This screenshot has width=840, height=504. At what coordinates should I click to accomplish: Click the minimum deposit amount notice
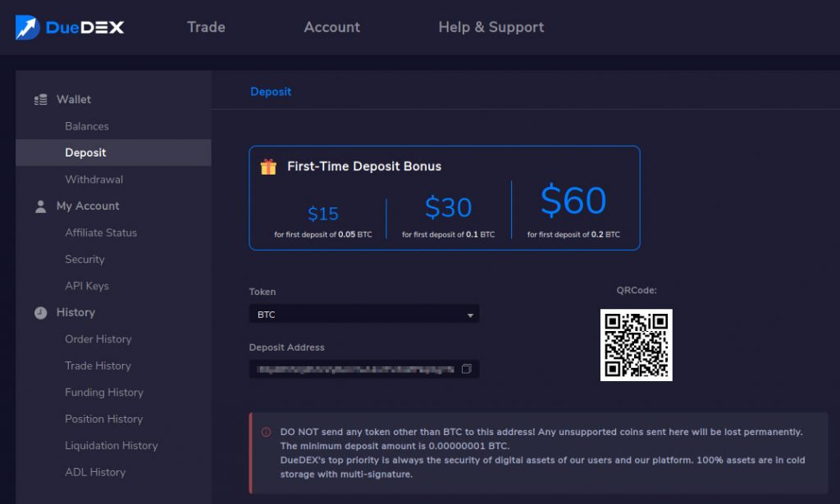[395, 446]
